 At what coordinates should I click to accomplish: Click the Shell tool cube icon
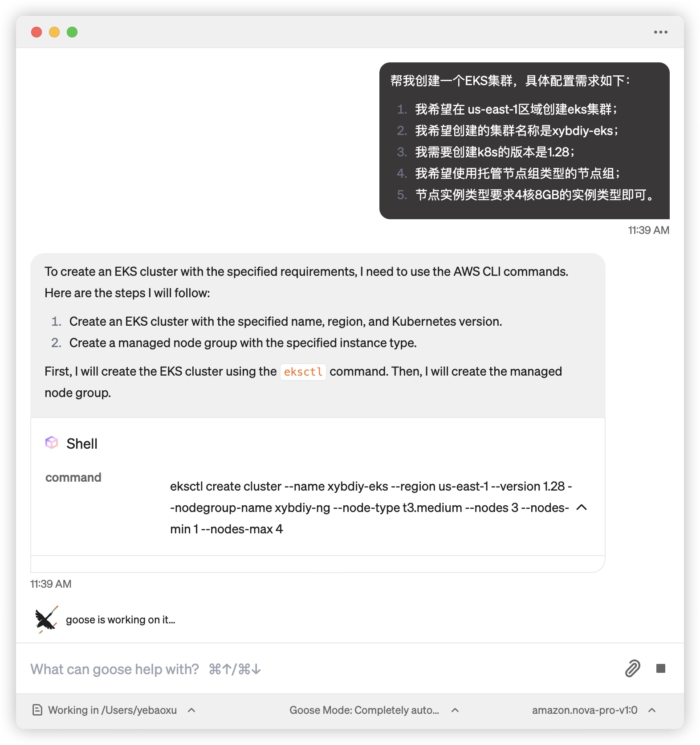[52, 442]
